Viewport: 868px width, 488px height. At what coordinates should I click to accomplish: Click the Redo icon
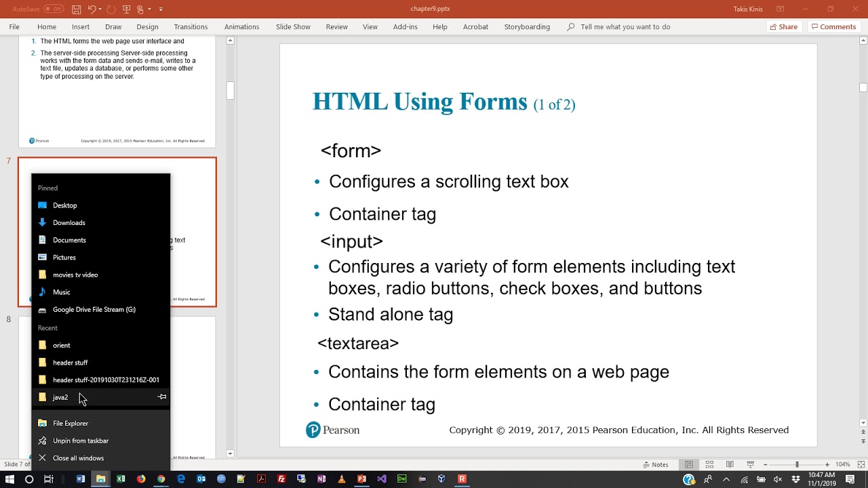click(111, 9)
